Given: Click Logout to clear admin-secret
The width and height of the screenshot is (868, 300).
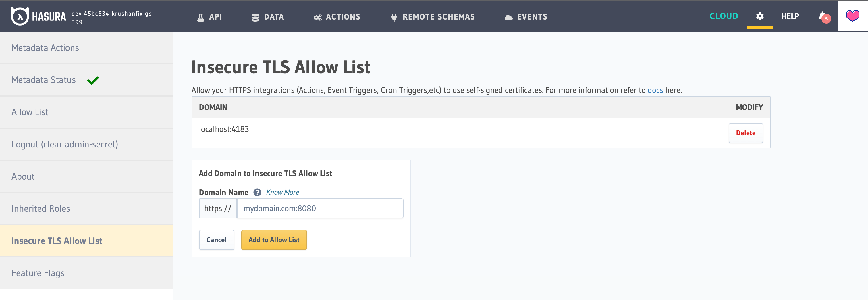Looking at the screenshot, I should 65,144.
